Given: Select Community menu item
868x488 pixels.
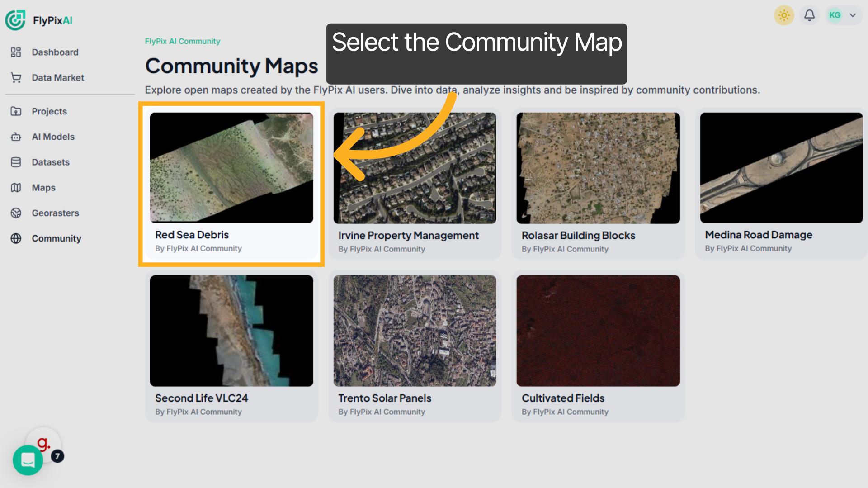Looking at the screenshot, I should pos(57,238).
